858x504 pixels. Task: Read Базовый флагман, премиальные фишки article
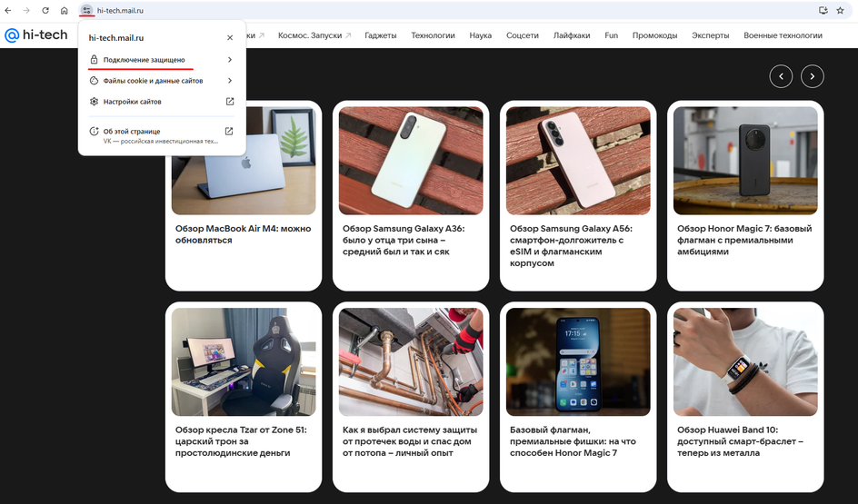(573, 441)
